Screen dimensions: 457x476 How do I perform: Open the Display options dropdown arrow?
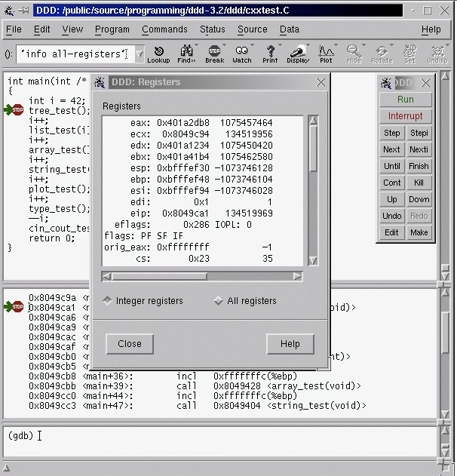point(308,45)
